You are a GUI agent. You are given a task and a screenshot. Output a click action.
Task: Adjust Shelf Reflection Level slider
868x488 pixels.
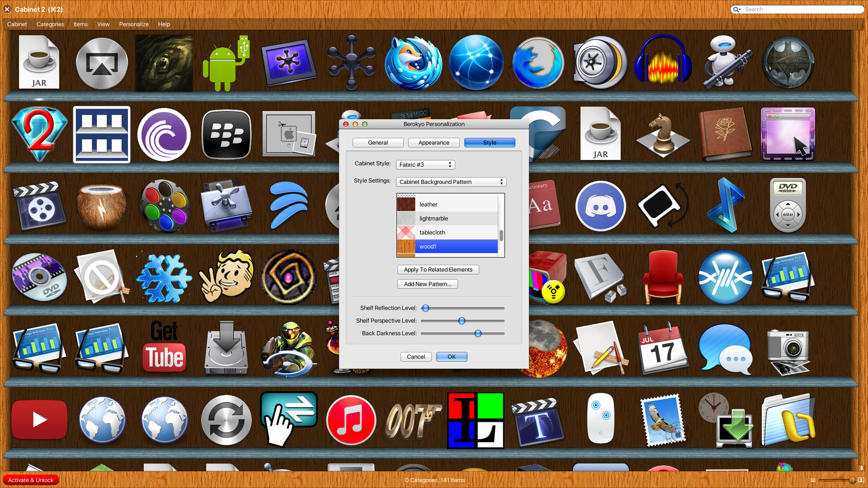point(425,308)
